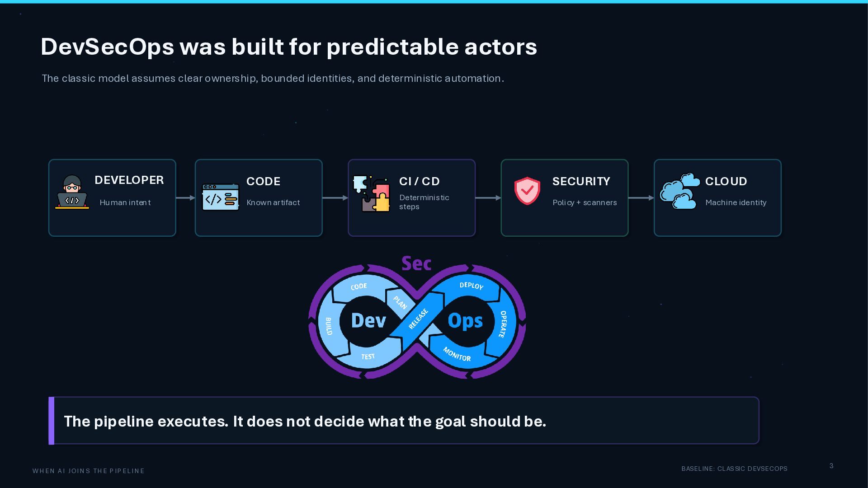Select the arrow between CI/CD and Security
The height and width of the screenshot is (488, 868).
coord(488,197)
